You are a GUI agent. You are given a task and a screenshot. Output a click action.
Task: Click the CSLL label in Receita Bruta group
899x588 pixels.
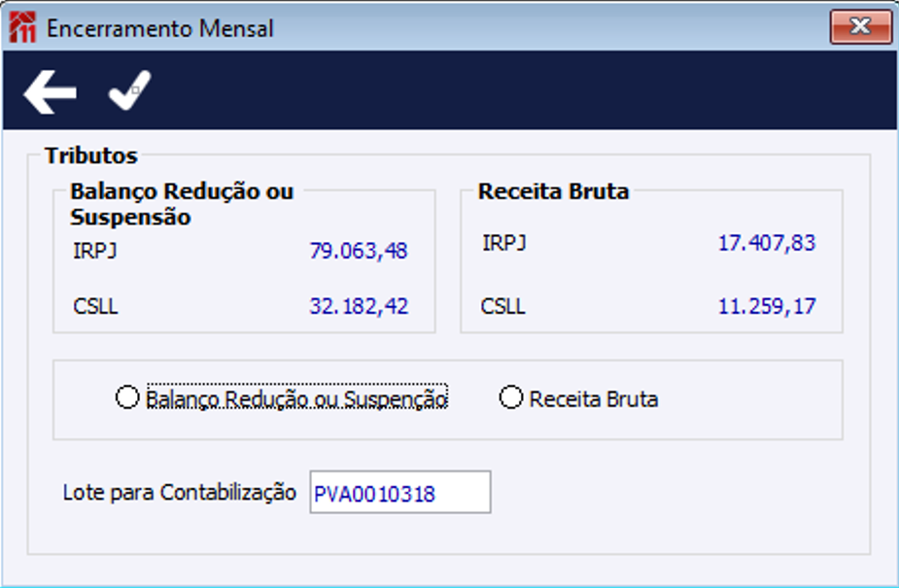pyautogui.click(x=503, y=306)
